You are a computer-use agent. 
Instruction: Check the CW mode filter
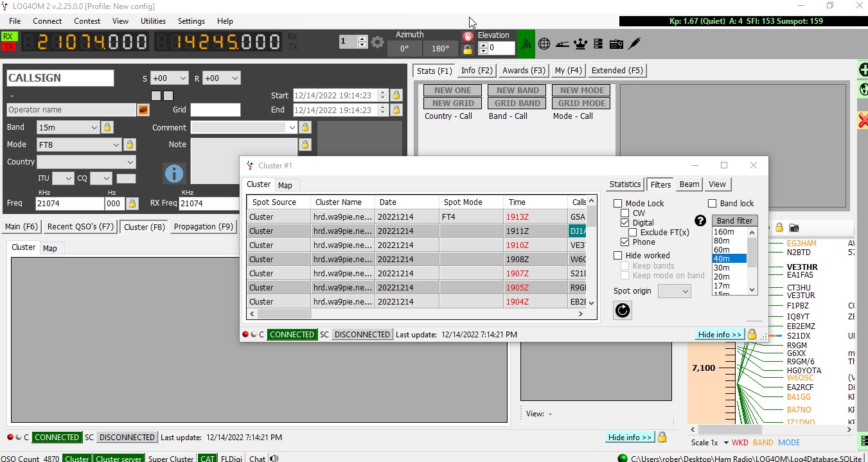pos(624,213)
